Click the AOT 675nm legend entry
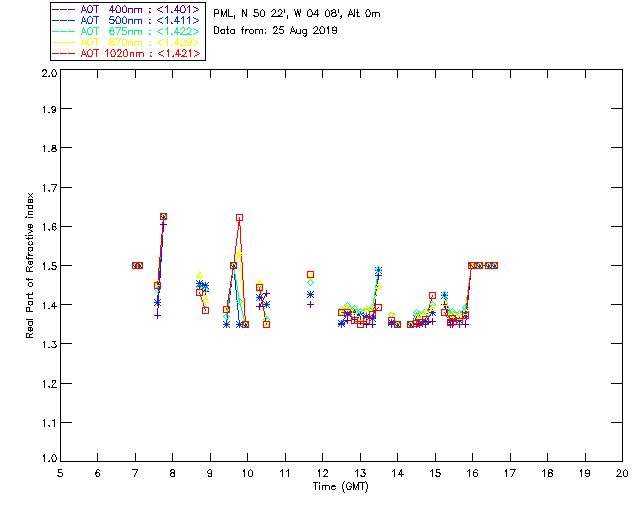This screenshot has height=512, width=640. click(x=126, y=31)
